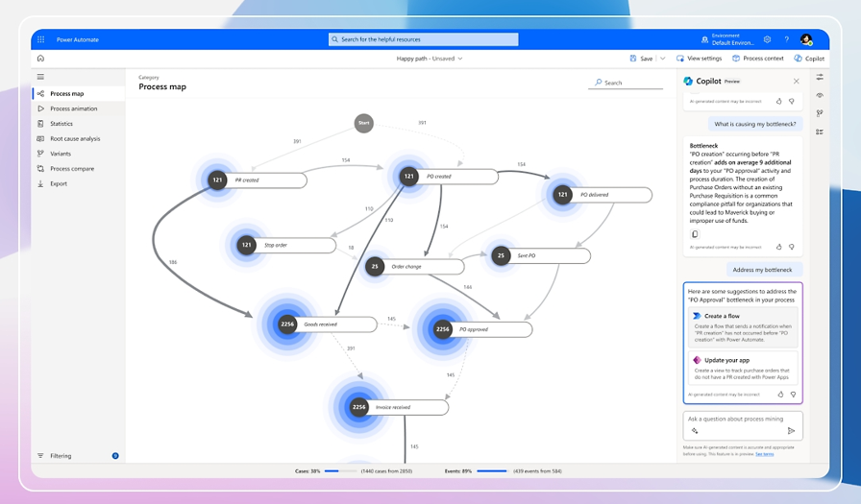Open the app launcher waffle icon

click(40, 39)
